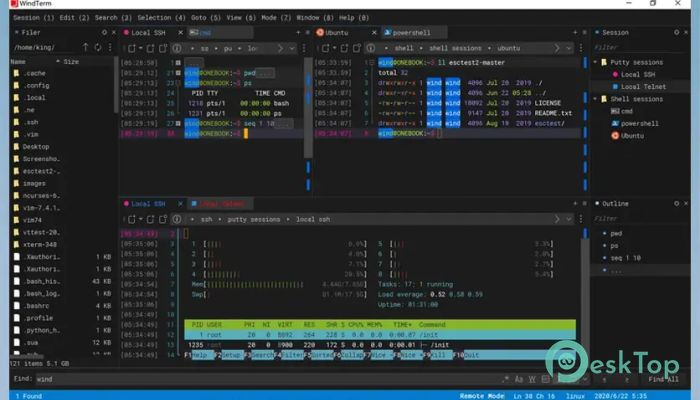Select 'seq 1 10' in Outline

[625, 258]
